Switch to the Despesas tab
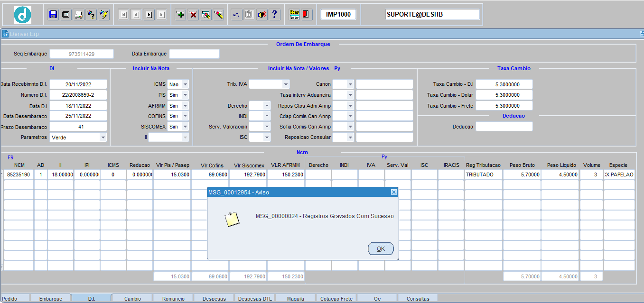Image resolution: width=644 pixels, height=303 pixels. pyautogui.click(x=214, y=298)
